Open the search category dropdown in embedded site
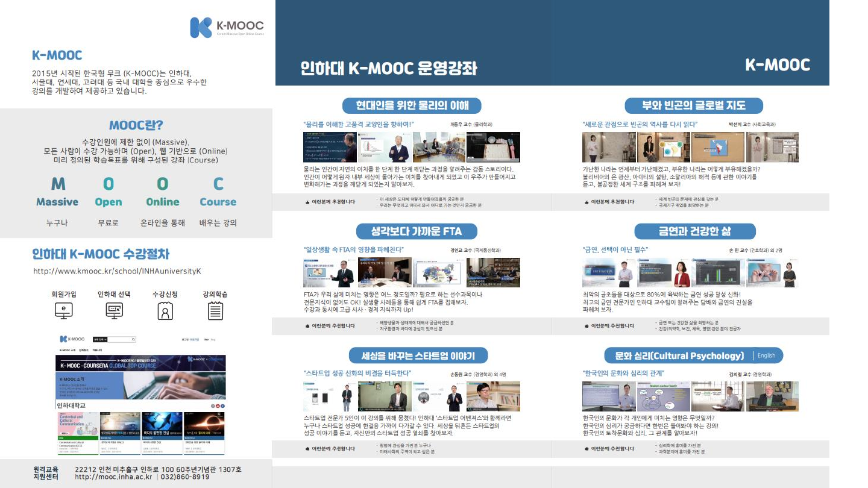Image resolution: width=868 pixels, height=488 pixels. pos(100,340)
